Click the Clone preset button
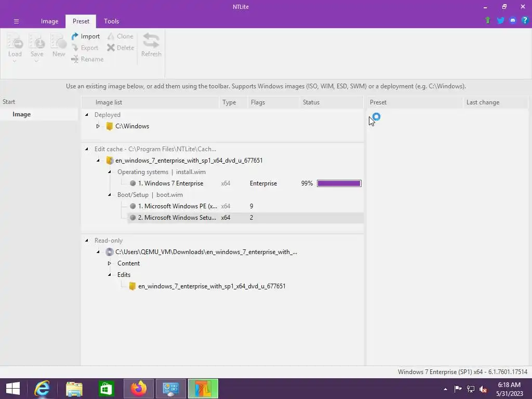The image size is (532, 399). [121, 36]
